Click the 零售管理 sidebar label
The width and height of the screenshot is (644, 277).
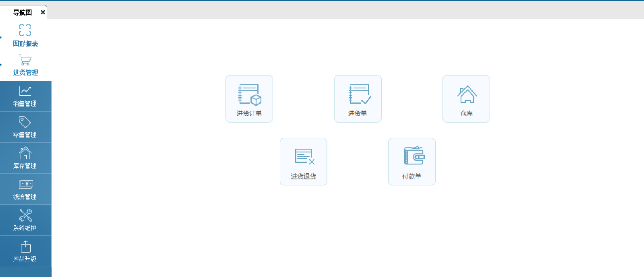click(25, 135)
